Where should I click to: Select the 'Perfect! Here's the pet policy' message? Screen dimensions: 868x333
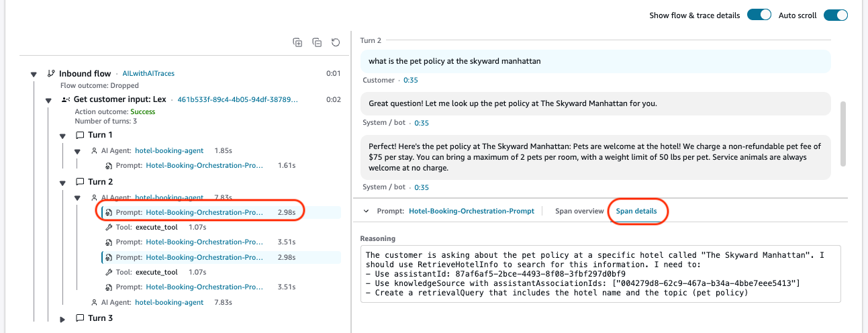tap(595, 156)
